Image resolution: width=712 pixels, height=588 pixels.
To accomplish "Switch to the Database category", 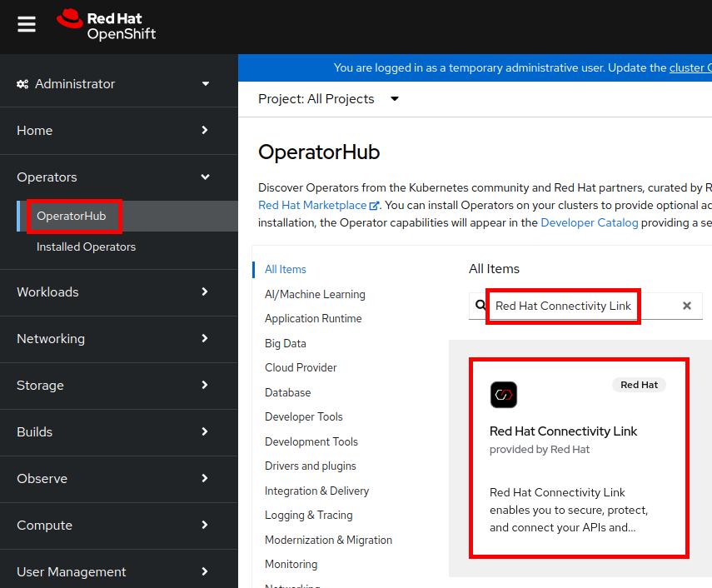I will 287,391.
